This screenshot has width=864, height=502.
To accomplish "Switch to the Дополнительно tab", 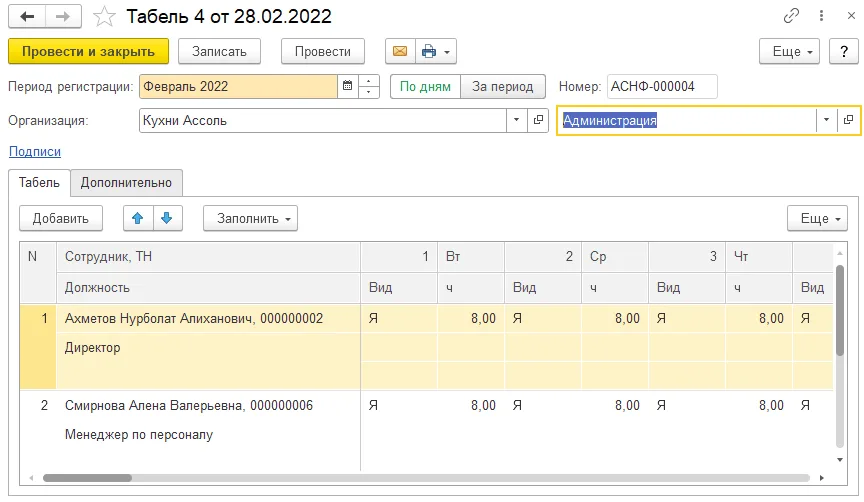I will tap(126, 182).
